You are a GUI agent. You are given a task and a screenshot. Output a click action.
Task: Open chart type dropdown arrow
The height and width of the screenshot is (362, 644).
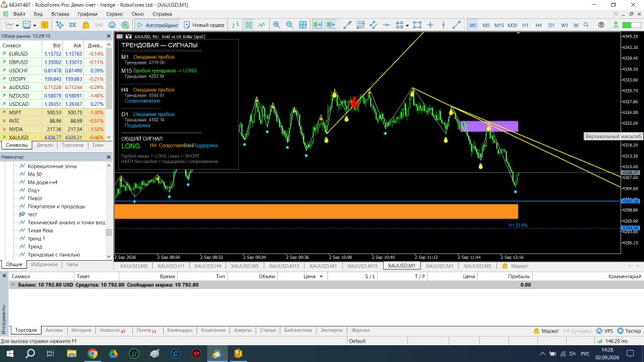[17, 25]
